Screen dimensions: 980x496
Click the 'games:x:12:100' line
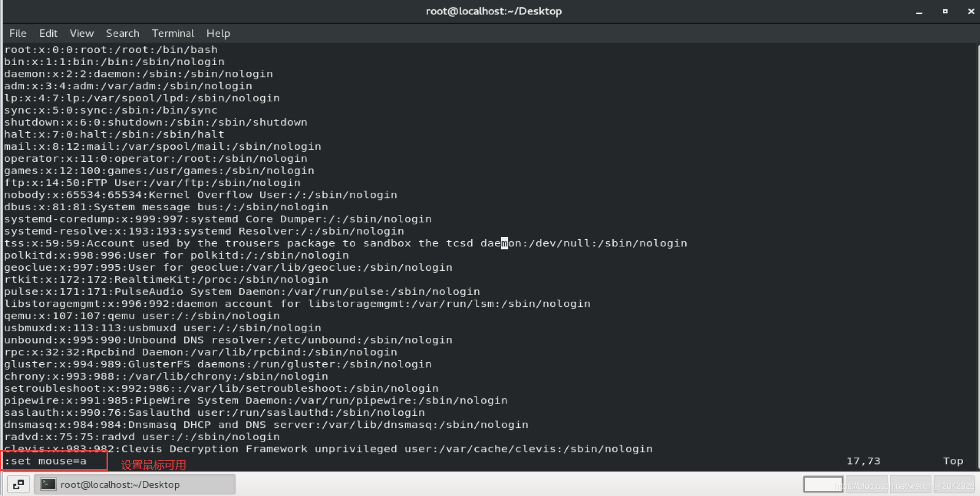click(159, 171)
